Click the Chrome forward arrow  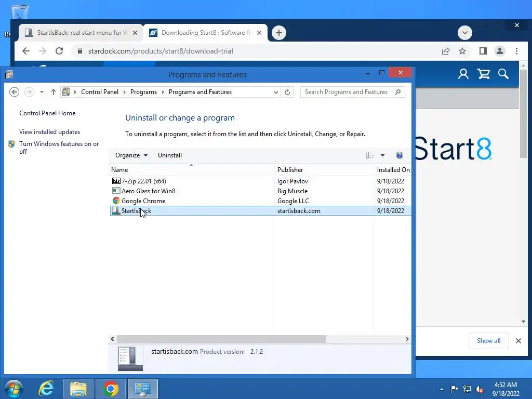[x=43, y=51]
